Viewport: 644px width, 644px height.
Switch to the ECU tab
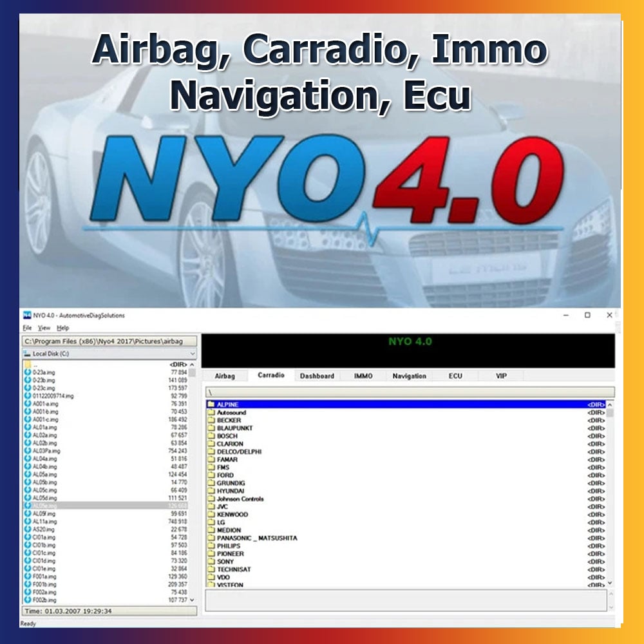click(455, 376)
